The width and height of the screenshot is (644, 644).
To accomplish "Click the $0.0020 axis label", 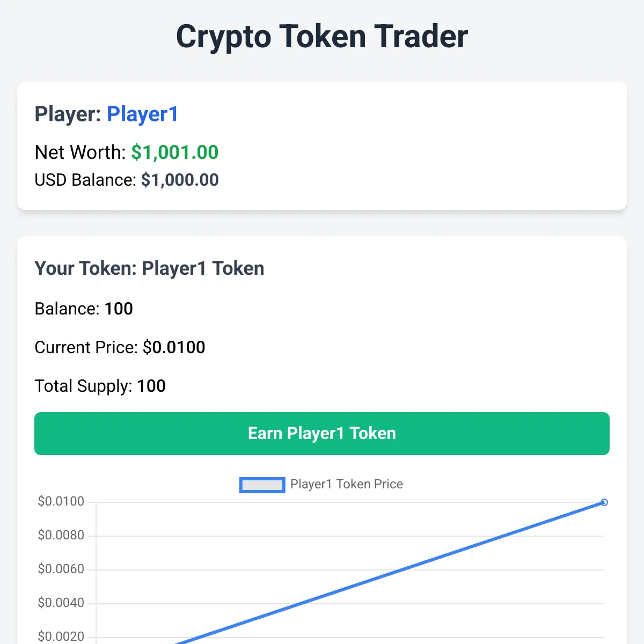I will pyautogui.click(x=61, y=636).
